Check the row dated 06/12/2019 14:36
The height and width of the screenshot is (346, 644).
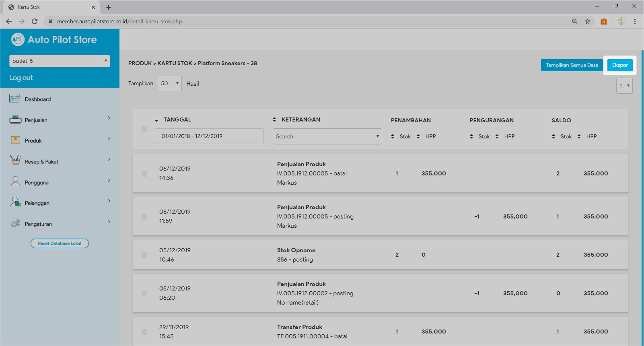[144, 173]
